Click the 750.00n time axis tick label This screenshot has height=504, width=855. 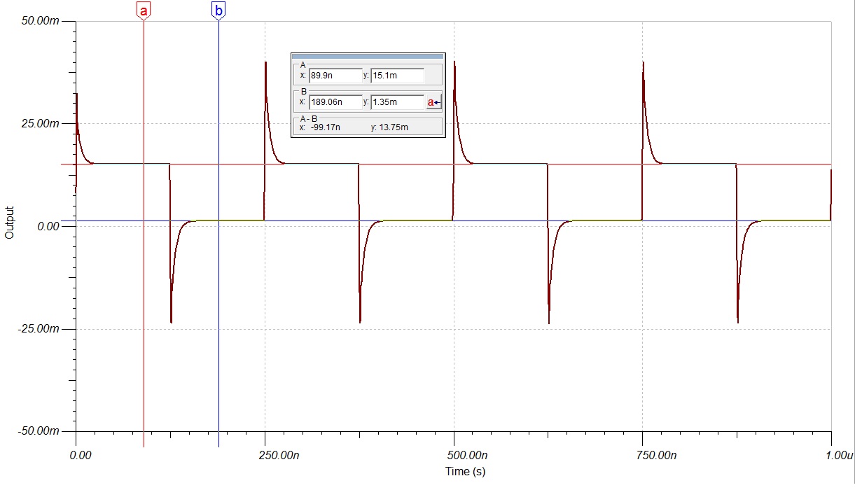point(656,455)
